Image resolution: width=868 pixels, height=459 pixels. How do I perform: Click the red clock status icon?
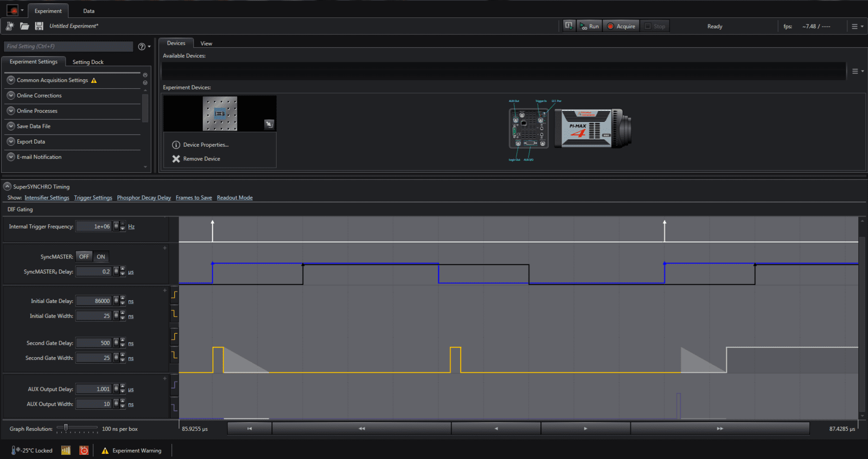[x=84, y=450]
